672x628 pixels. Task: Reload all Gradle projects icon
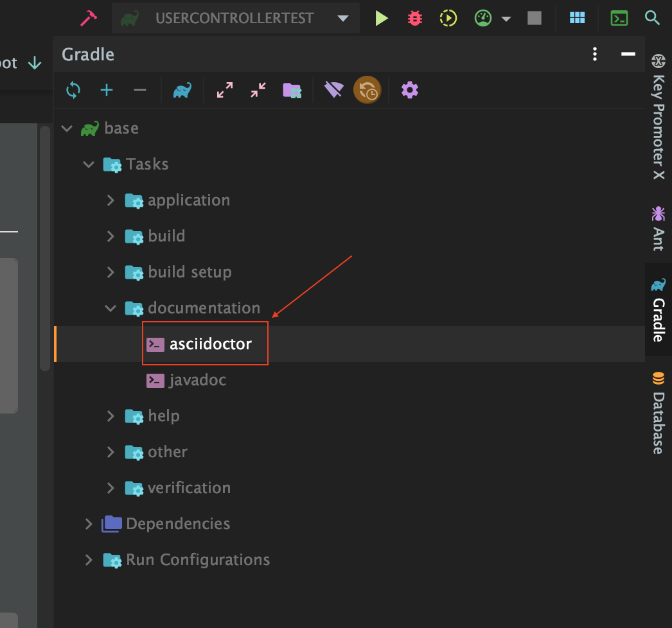coord(73,90)
